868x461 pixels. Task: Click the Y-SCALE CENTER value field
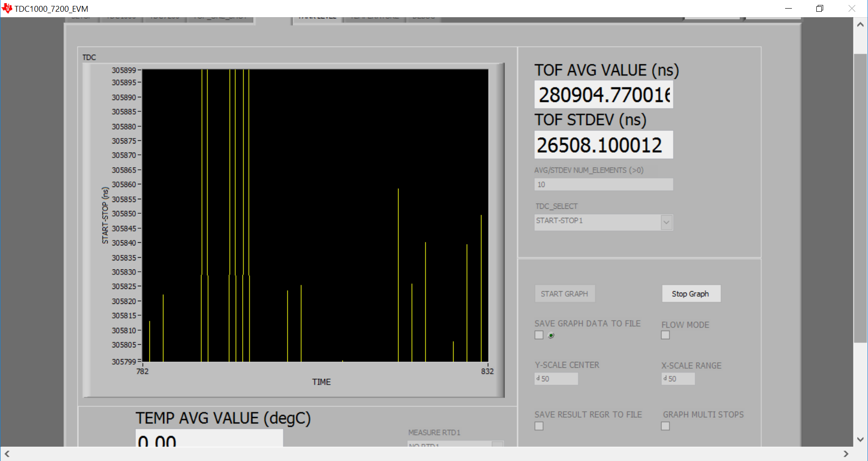pos(556,379)
